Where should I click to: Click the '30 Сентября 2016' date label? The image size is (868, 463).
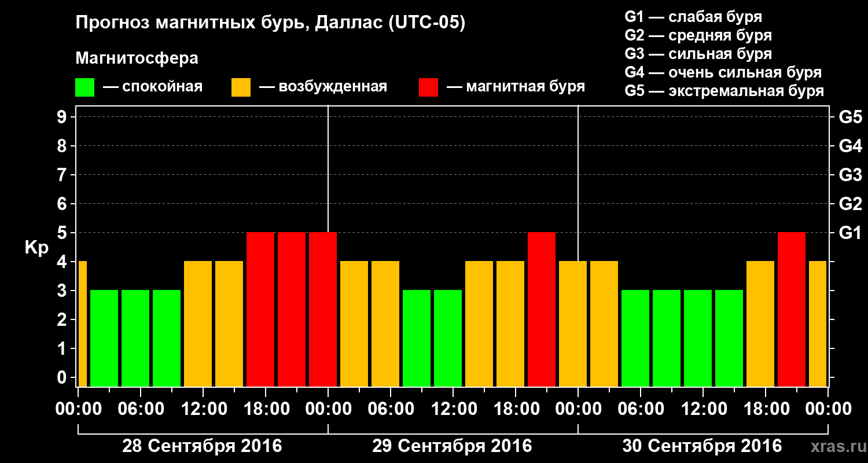702,446
